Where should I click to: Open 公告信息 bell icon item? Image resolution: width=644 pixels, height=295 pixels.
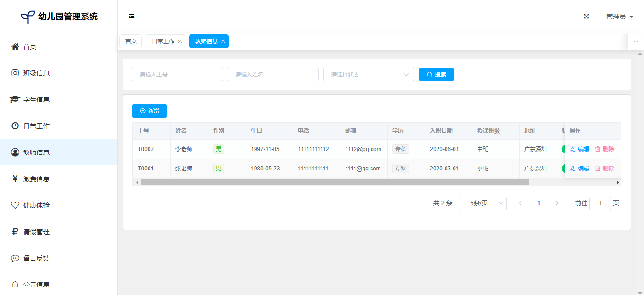[15, 285]
